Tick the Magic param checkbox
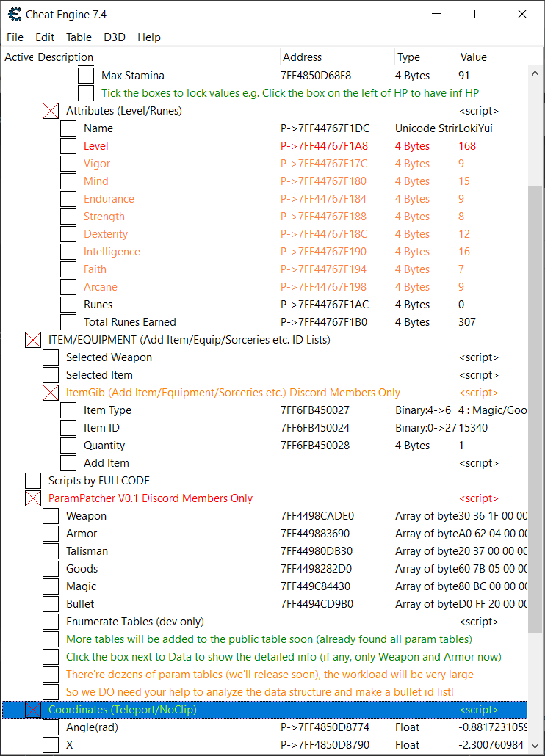 click(51, 586)
